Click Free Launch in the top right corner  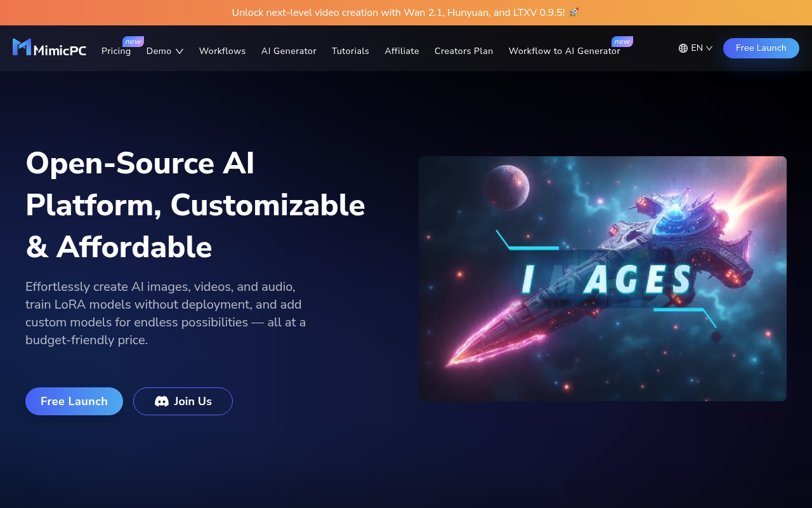tap(761, 48)
